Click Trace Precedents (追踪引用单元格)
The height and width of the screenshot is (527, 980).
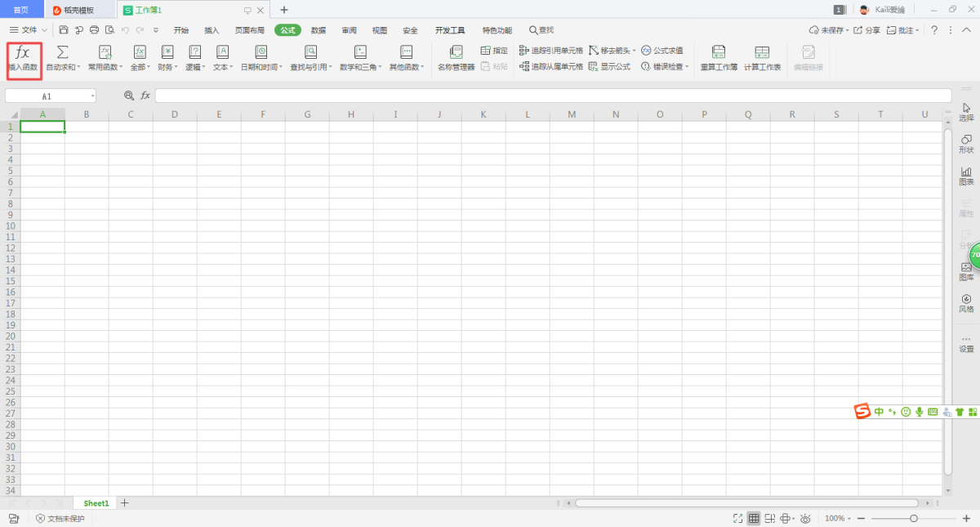(x=551, y=51)
